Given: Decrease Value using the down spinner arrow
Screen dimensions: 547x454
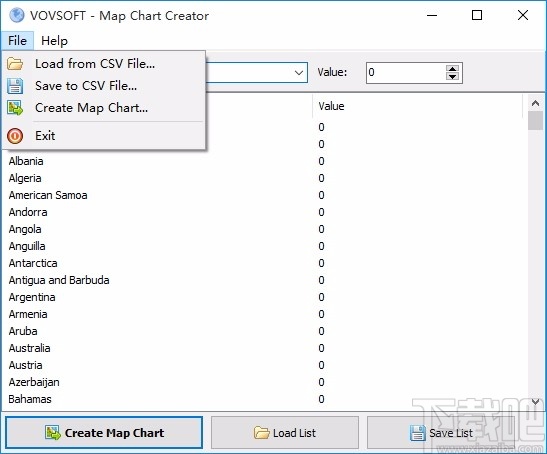Looking at the screenshot, I should tap(452, 76).
